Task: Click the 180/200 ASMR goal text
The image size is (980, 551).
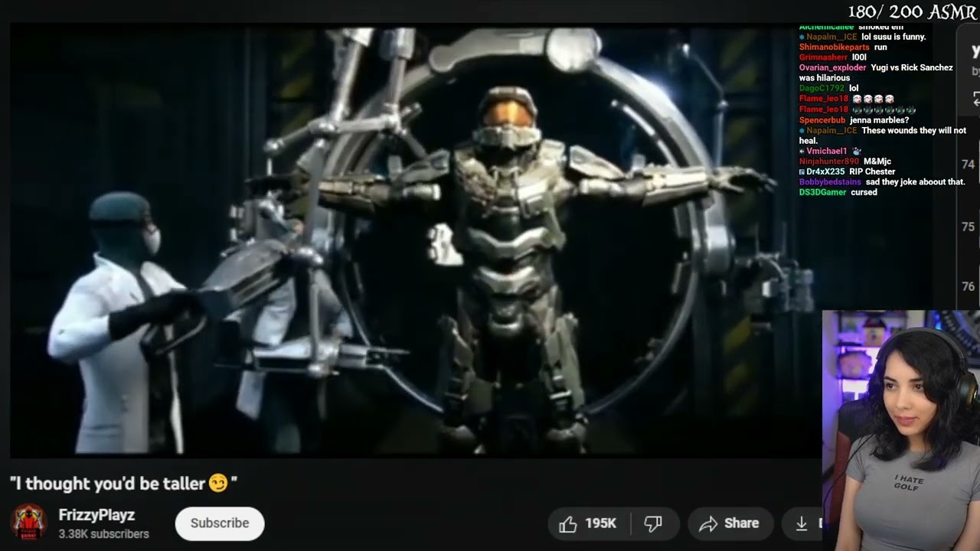Action: click(x=912, y=11)
